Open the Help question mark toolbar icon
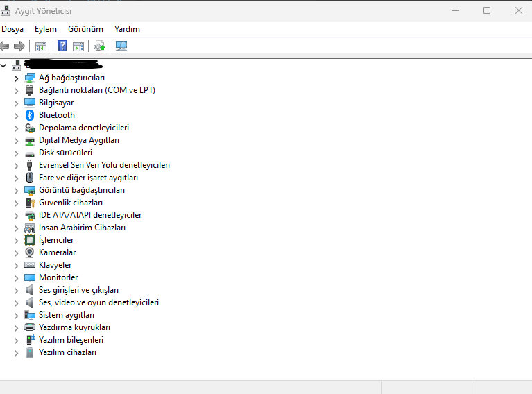 (x=62, y=46)
